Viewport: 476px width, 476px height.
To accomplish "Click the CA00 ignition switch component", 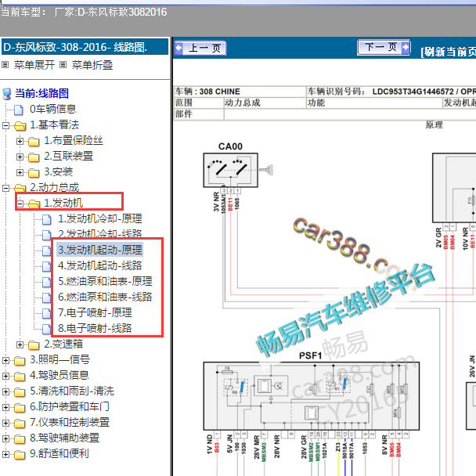I will coord(230,170).
